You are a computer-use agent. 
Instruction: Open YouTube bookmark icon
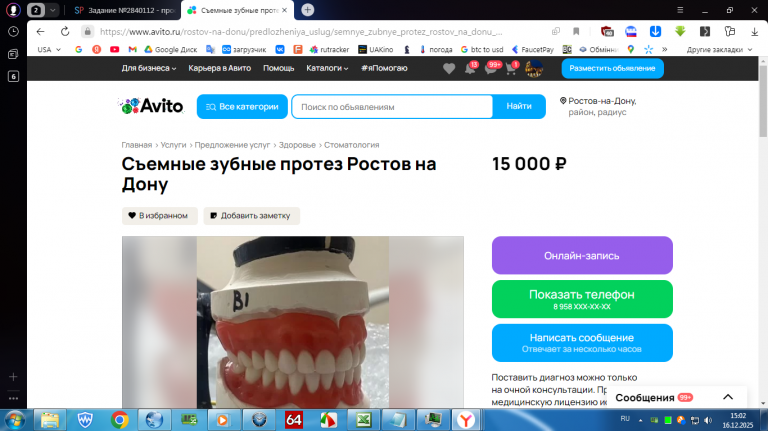coord(115,49)
